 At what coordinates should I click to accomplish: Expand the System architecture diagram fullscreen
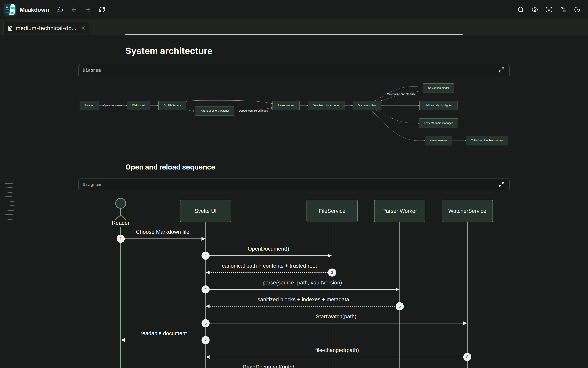click(x=502, y=70)
